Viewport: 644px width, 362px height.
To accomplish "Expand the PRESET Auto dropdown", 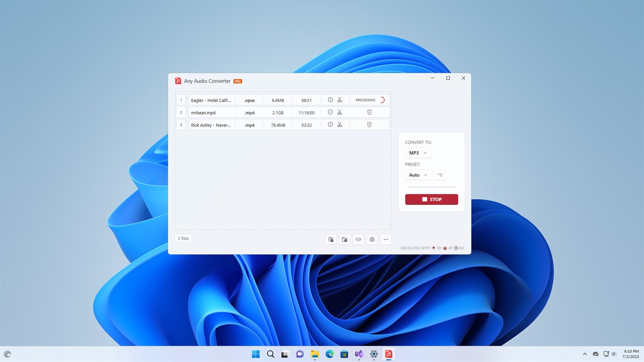I will pyautogui.click(x=418, y=175).
